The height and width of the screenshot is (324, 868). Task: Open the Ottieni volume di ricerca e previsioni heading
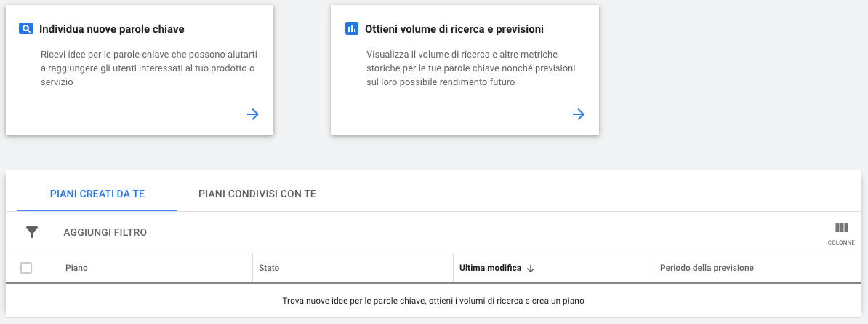coord(454,29)
